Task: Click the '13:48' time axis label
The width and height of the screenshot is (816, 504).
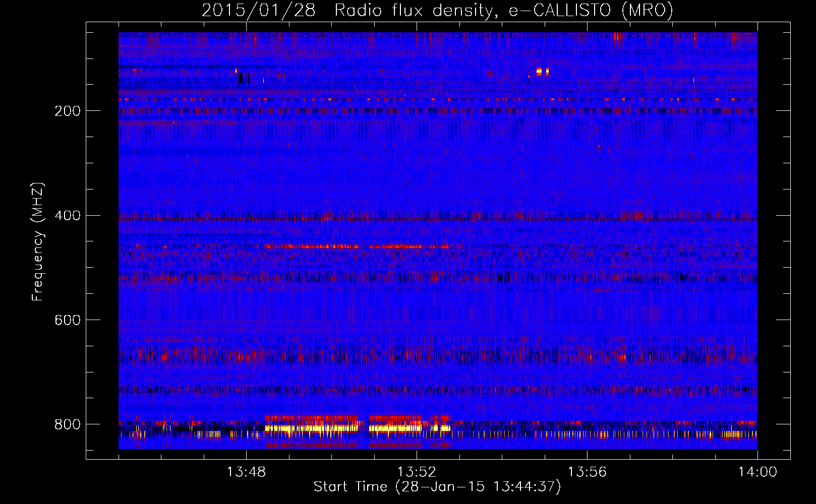Action: pyautogui.click(x=246, y=472)
